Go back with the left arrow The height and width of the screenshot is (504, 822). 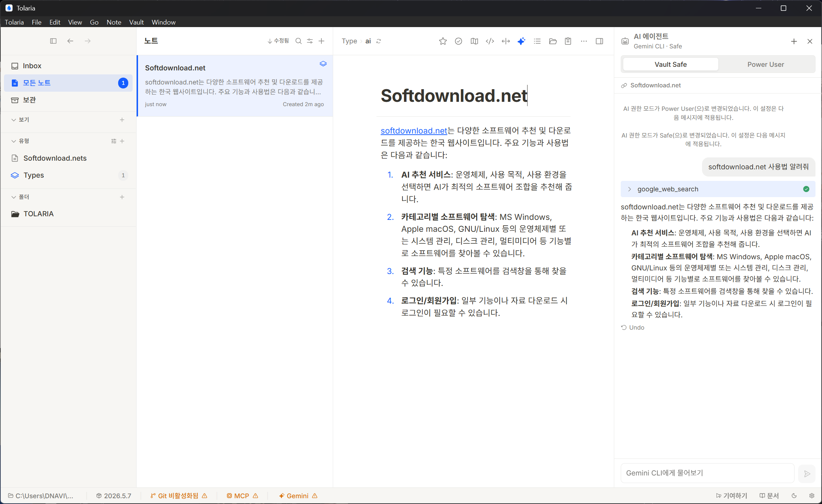pyautogui.click(x=70, y=41)
